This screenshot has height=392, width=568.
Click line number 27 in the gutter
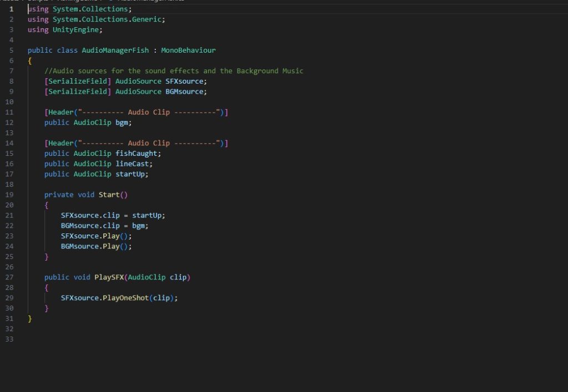pos(9,277)
